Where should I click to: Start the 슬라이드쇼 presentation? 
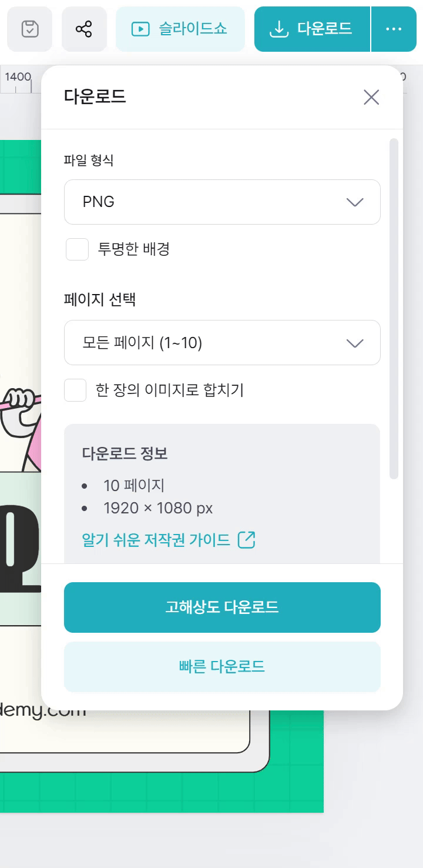(x=179, y=29)
